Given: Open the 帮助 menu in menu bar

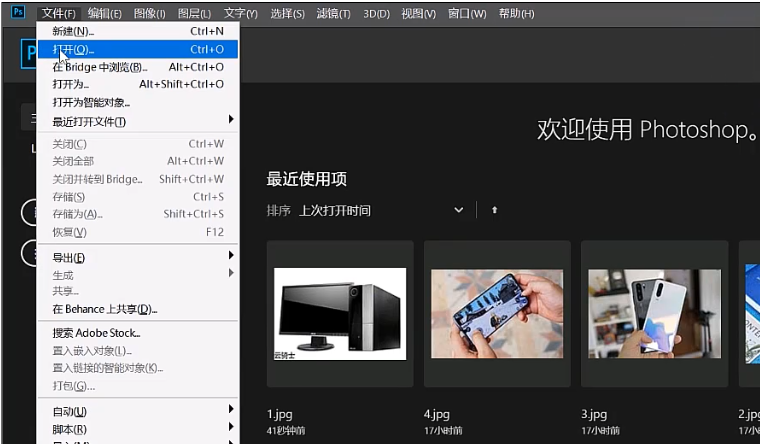Looking at the screenshot, I should 516,13.
